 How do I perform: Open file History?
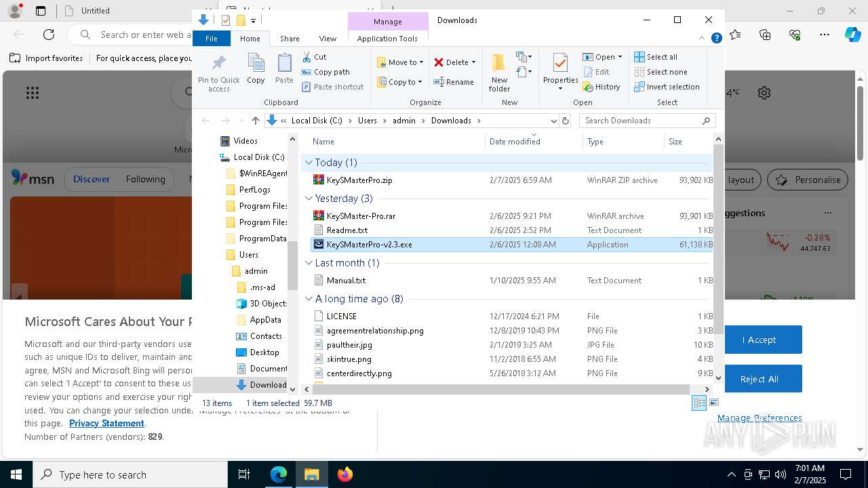pos(601,87)
